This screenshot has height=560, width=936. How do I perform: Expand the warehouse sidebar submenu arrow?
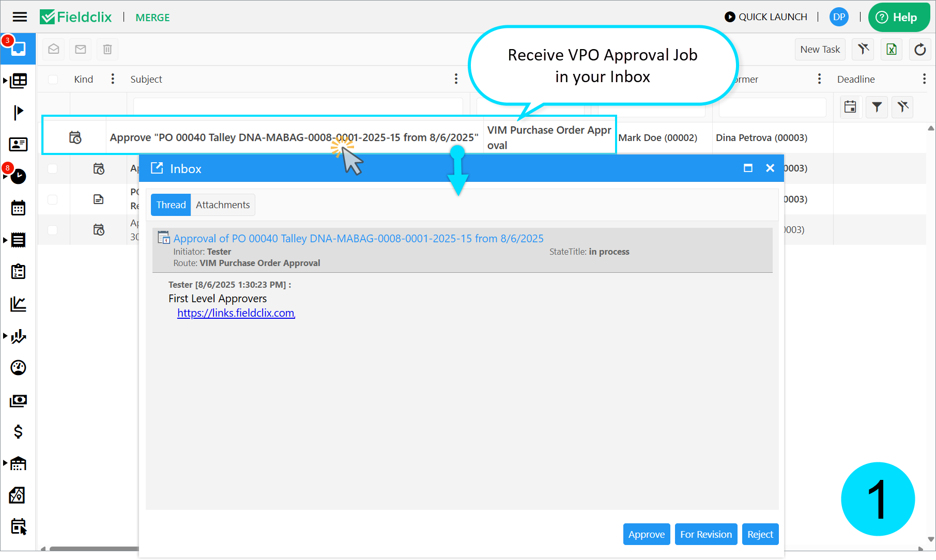tap(5, 463)
